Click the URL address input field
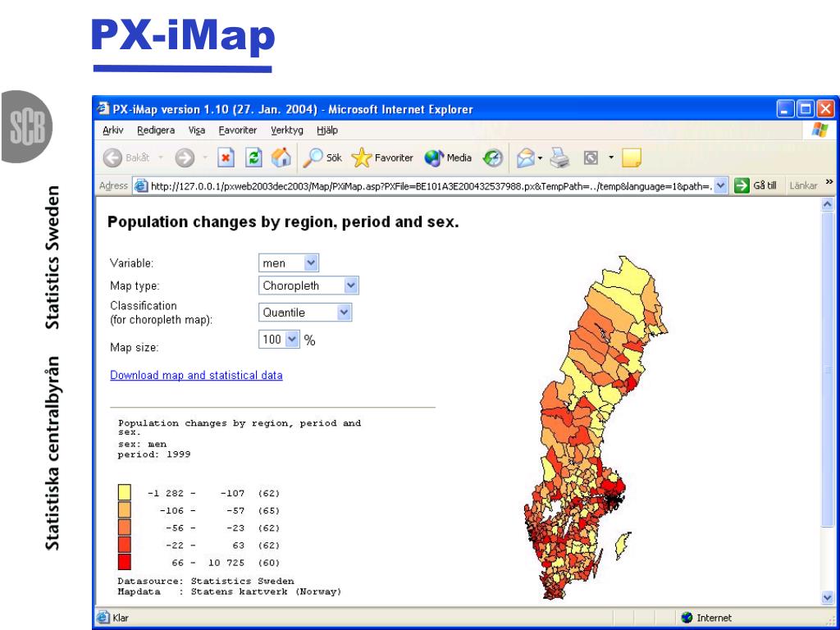Viewport: 840px width, 630px height. point(431,186)
